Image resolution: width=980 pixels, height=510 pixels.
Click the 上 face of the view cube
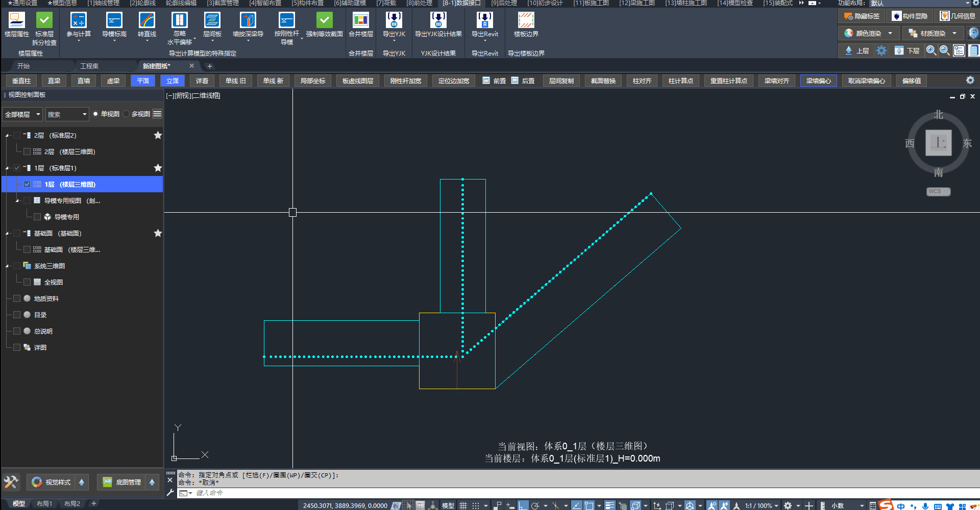(x=938, y=143)
